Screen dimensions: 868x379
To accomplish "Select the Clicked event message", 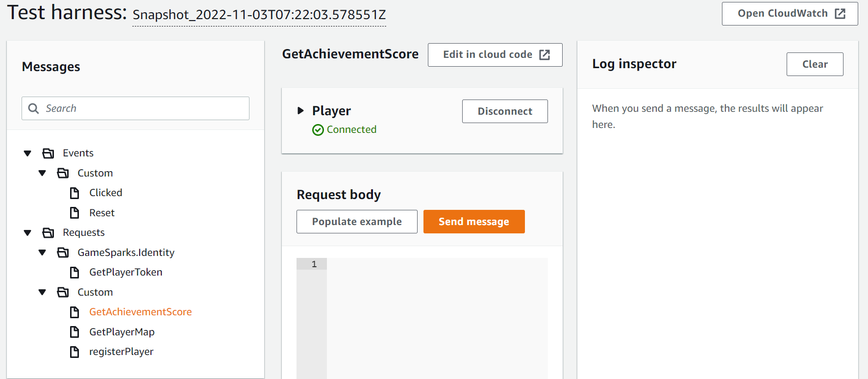I will [106, 193].
